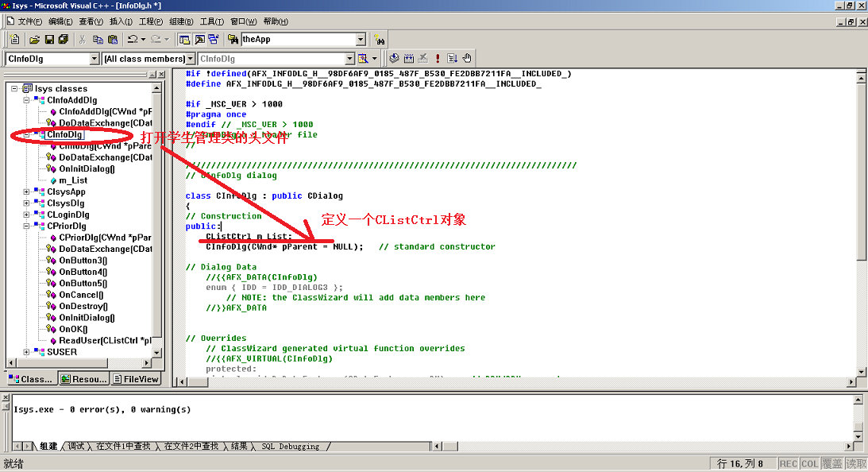Click the Open file folder icon
The height and width of the screenshot is (472, 868).
tap(34, 39)
